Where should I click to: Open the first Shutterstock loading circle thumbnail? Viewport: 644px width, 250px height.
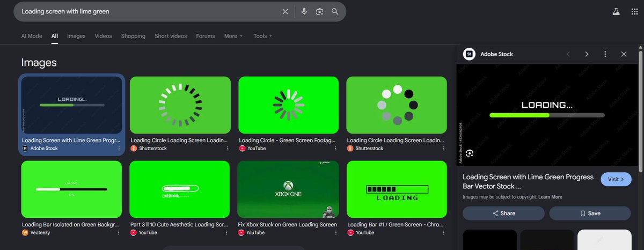click(180, 105)
